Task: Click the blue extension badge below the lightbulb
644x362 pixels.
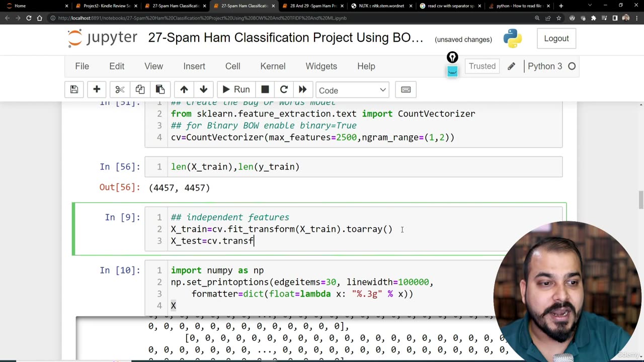Action: pos(452,71)
